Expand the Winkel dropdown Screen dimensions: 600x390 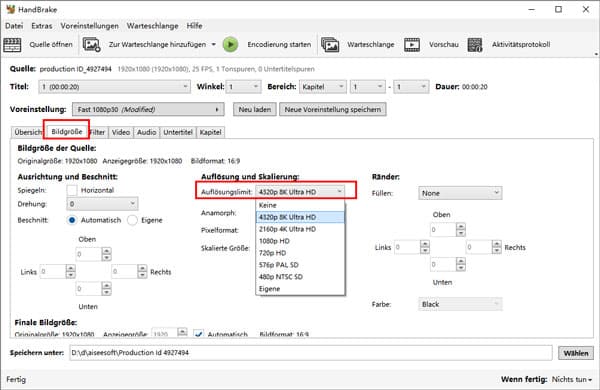(x=244, y=87)
